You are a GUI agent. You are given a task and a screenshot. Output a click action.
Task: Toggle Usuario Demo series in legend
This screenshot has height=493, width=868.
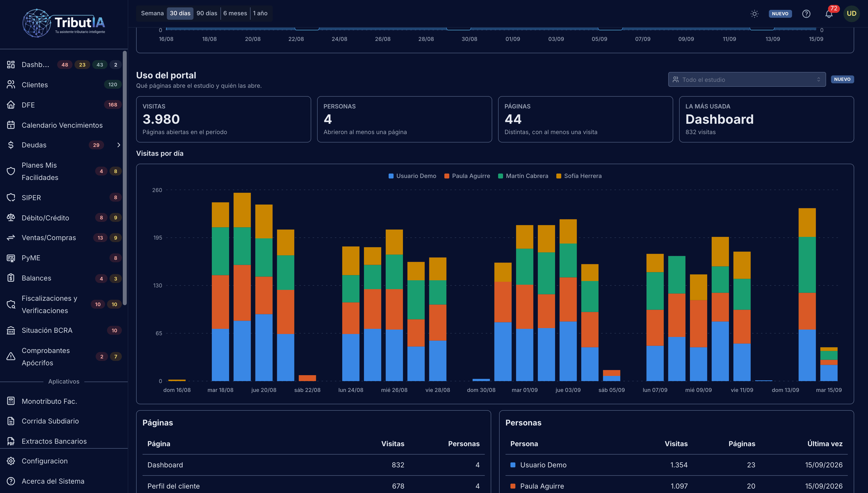(x=412, y=176)
